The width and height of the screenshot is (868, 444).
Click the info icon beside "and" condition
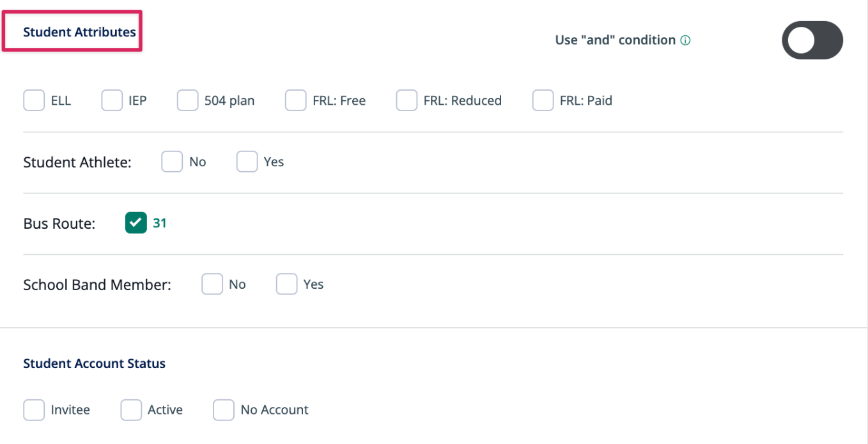point(685,40)
